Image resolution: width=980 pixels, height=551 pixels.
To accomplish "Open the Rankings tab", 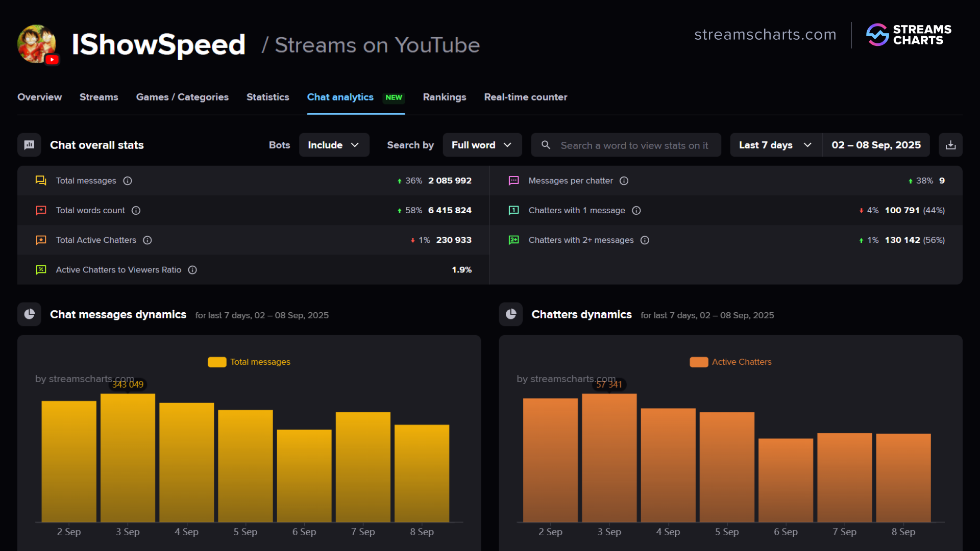I will pos(444,97).
